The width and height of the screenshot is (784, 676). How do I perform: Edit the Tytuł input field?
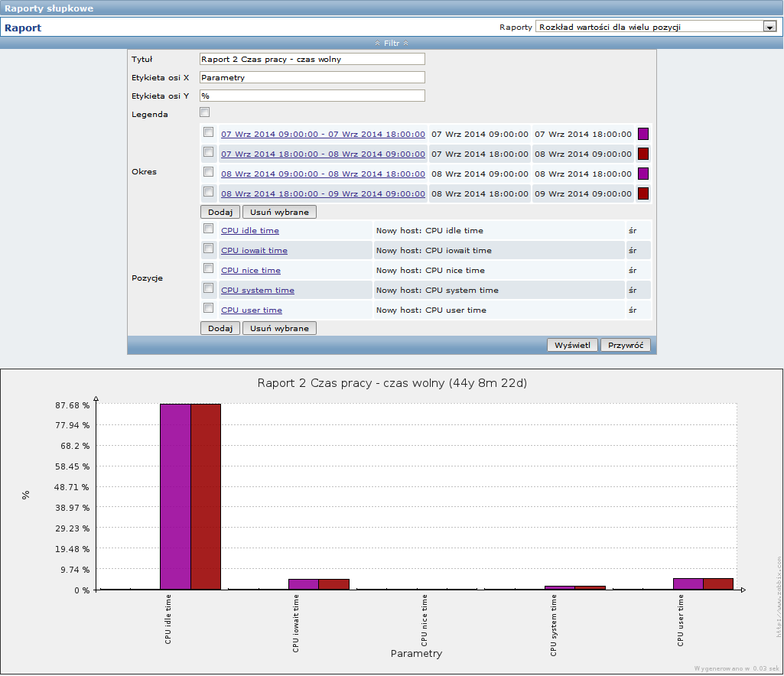click(312, 59)
